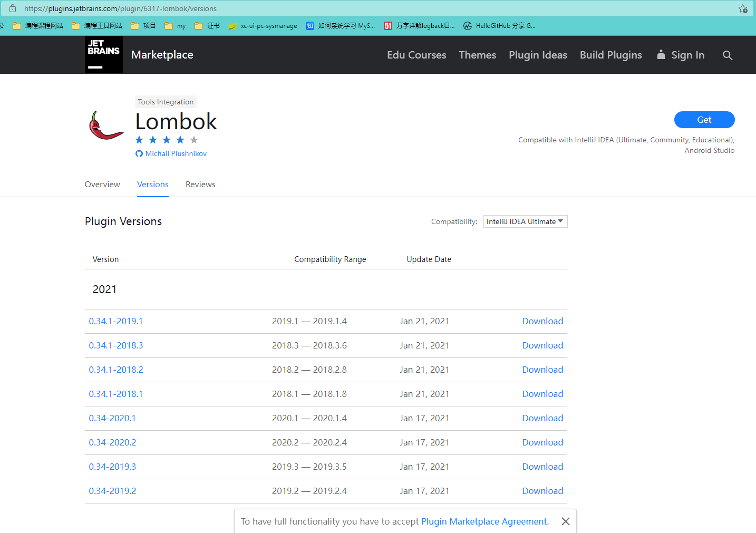Open version 0.34.1-2019.1 link
756x533 pixels.
116,321
